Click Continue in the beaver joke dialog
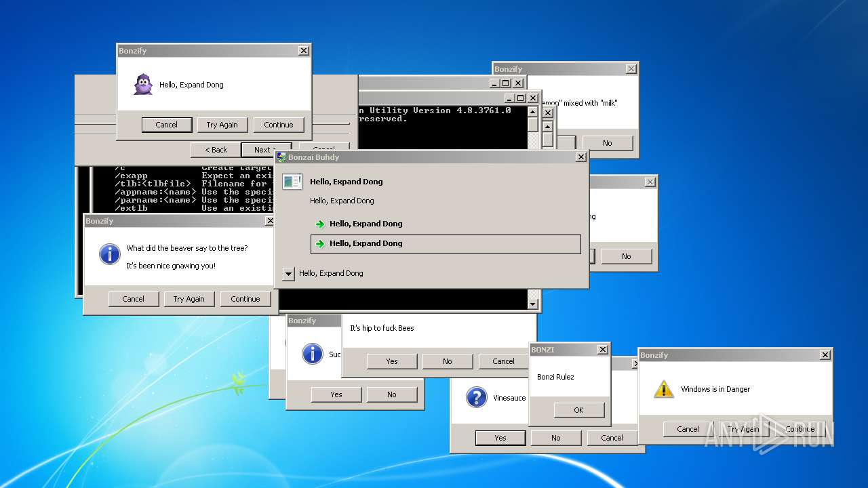 [245, 299]
